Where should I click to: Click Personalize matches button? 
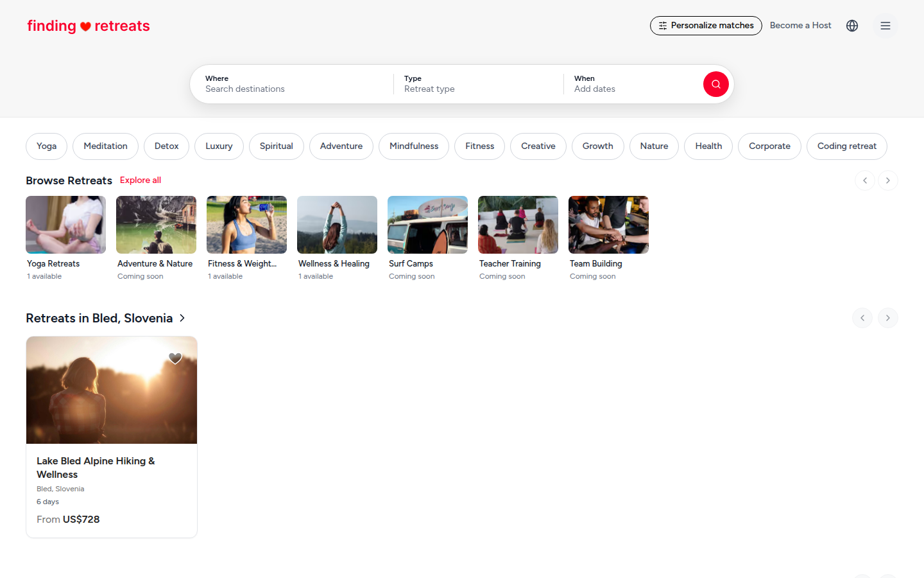pos(706,26)
